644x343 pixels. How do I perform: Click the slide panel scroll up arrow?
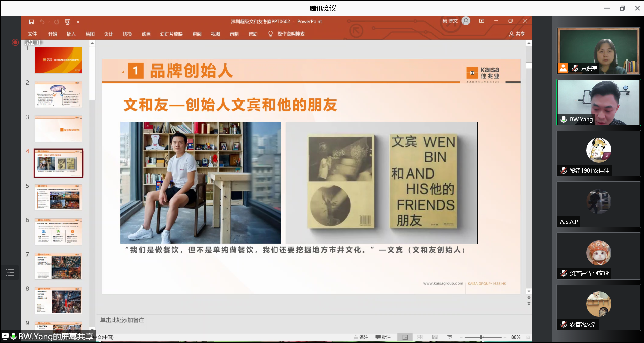92,43
